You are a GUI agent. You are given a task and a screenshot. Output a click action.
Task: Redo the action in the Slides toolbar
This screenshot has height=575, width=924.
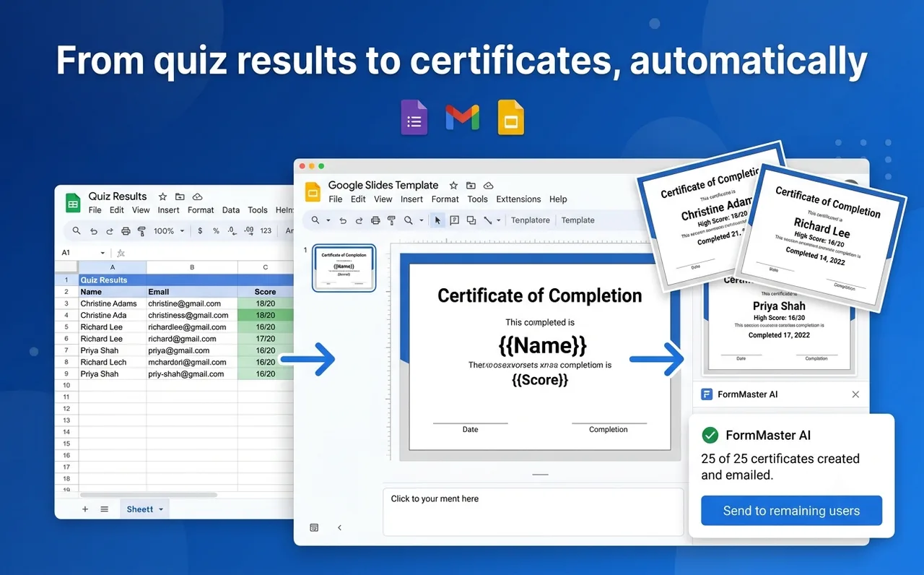(x=359, y=220)
